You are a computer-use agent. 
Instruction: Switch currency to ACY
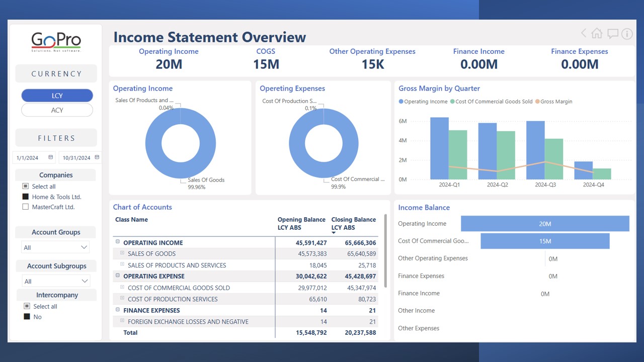pos(57,110)
